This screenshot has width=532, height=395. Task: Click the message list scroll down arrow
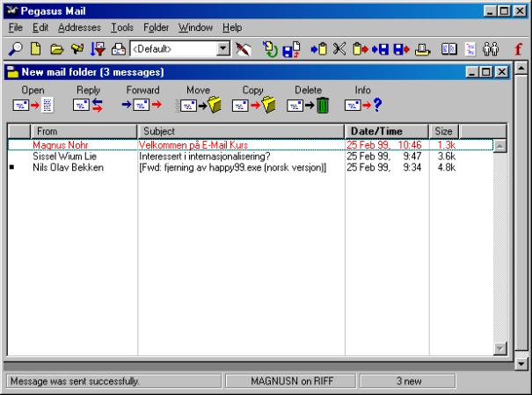click(500, 348)
